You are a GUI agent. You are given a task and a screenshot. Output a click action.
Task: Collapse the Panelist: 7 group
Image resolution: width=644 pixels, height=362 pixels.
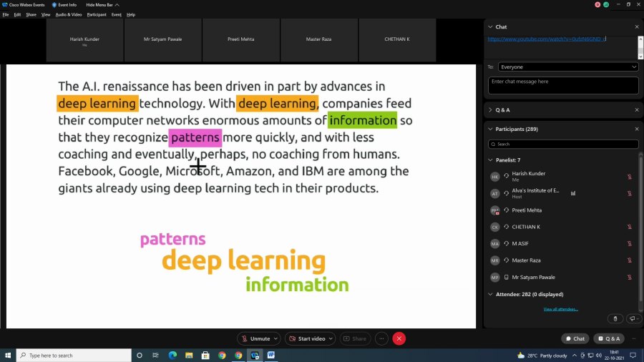click(x=490, y=160)
